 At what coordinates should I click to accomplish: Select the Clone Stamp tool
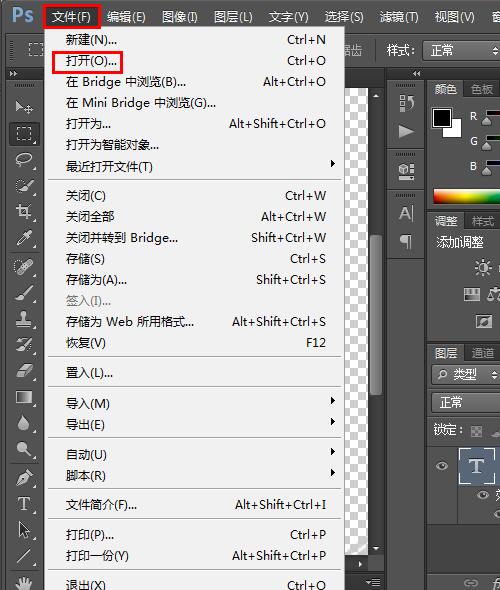[24, 319]
